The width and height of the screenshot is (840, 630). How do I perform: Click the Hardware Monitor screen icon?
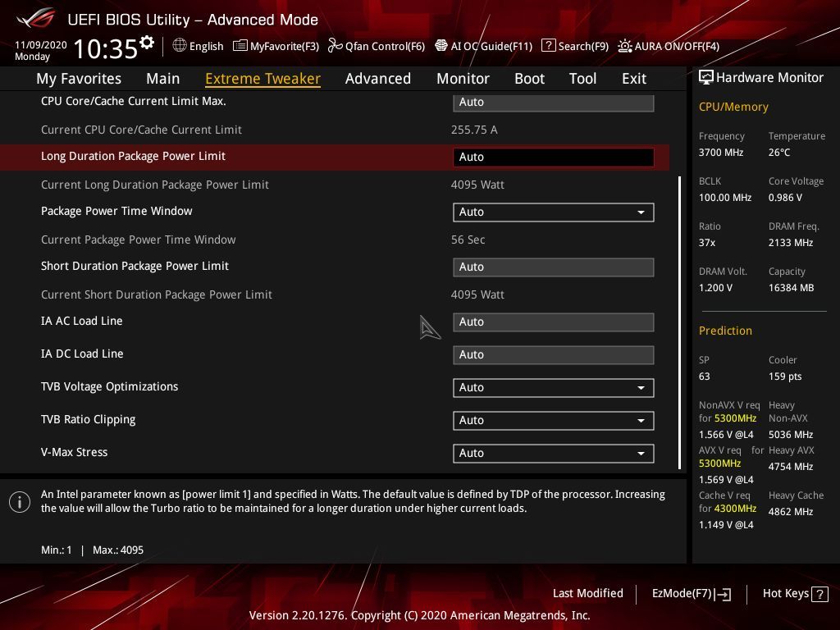click(x=706, y=78)
